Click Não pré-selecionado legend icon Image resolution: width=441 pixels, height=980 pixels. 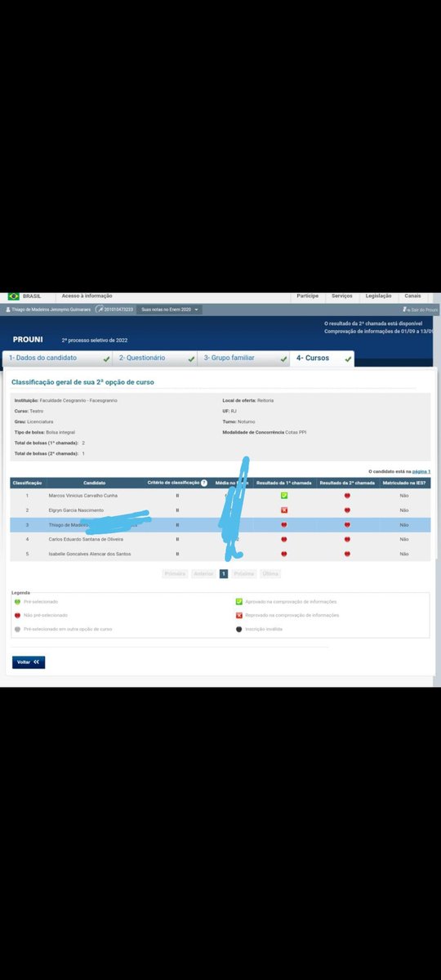[x=17, y=615]
